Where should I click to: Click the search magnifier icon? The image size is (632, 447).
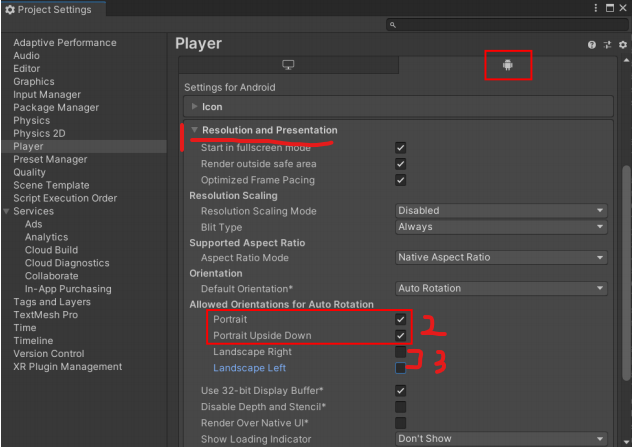[x=393, y=25]
